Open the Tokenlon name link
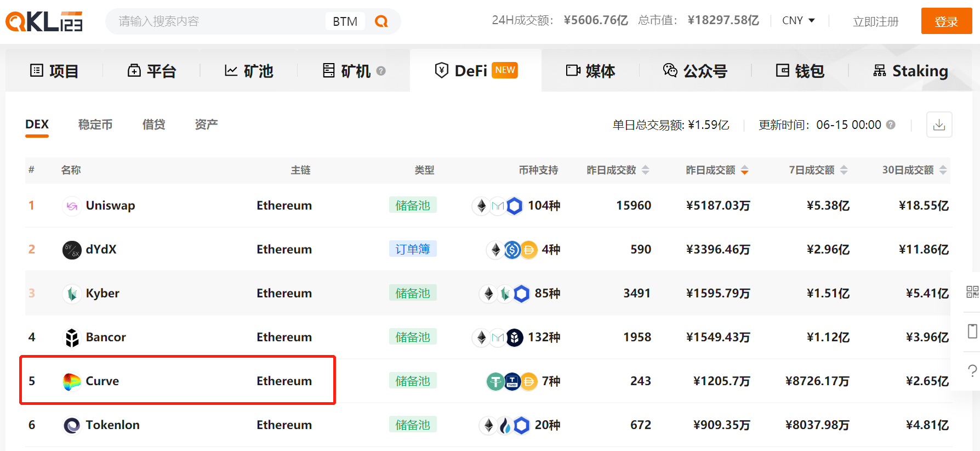 coord(112,425)
